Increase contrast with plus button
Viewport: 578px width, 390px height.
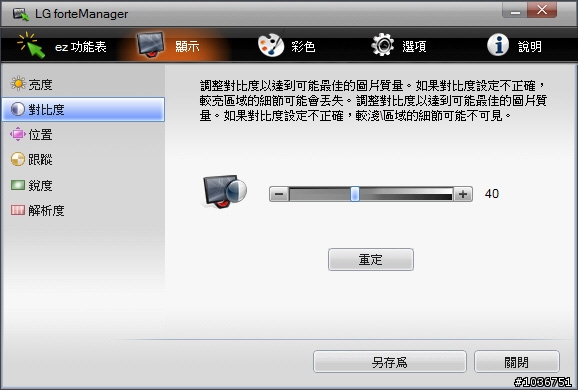tap(463, 194)
